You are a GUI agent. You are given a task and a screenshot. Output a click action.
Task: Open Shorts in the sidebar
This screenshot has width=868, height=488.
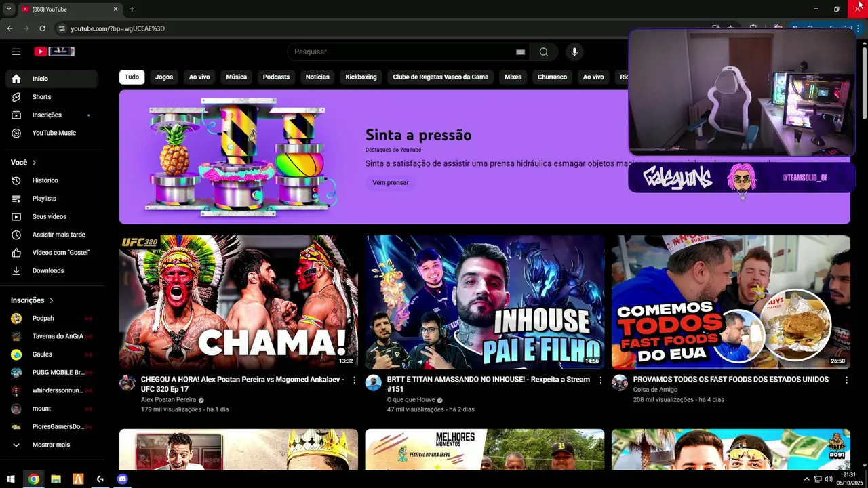52,97
